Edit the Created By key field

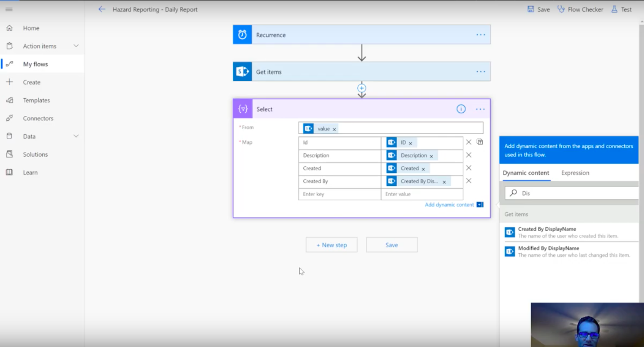click(339, 181)
